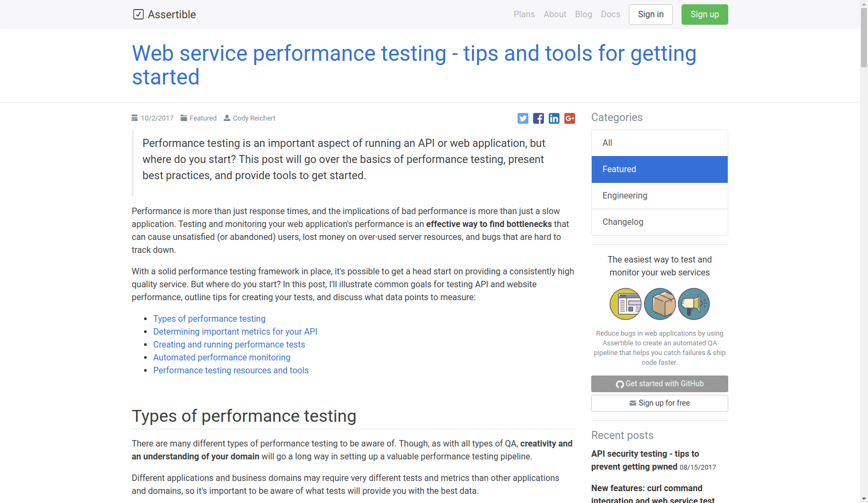This screenshot has width=868, height=503.
Task: Go to the Blog navigation link
Action: (x=584, y=15)
